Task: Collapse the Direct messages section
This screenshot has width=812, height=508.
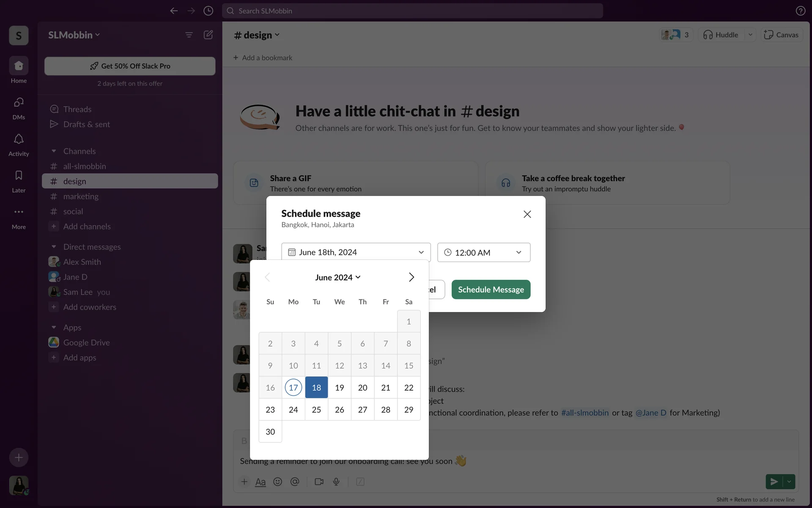Action: click(x=54, y=247)
